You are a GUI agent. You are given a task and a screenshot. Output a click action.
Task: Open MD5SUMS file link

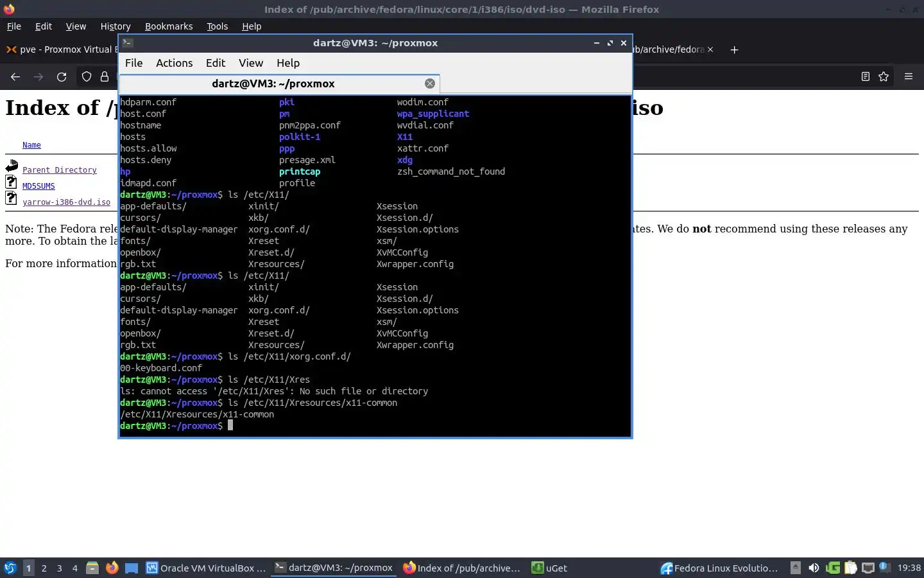pos(38,186)
